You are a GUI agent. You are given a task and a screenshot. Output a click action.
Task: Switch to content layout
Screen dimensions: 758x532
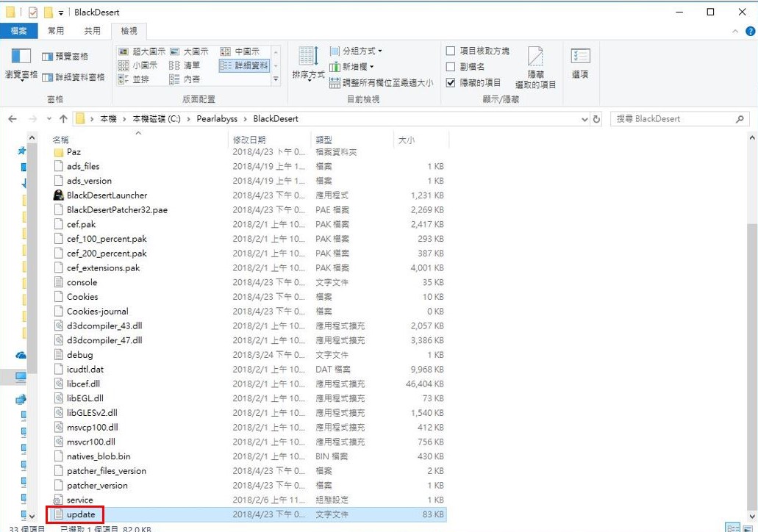coord(185,79)
